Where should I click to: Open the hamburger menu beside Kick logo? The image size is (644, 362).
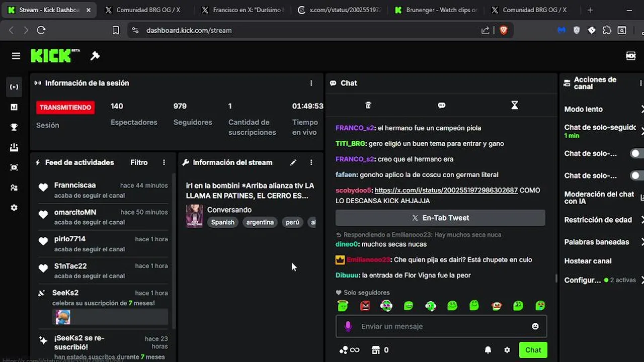coord(16,56)
